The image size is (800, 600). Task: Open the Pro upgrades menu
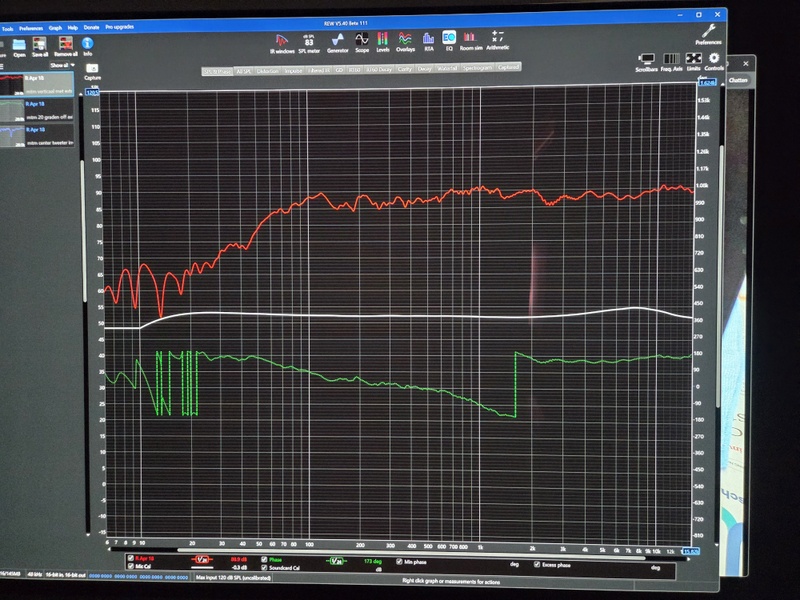click(x=119, y=27)
